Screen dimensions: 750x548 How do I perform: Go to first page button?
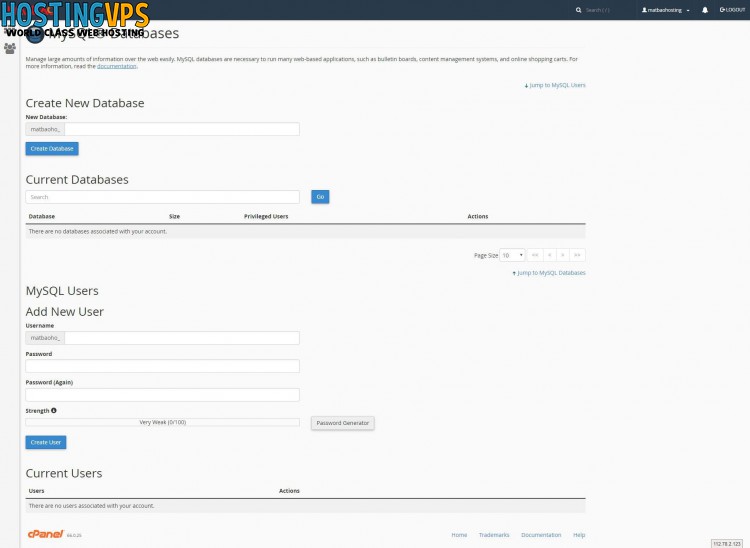[535, 255]
